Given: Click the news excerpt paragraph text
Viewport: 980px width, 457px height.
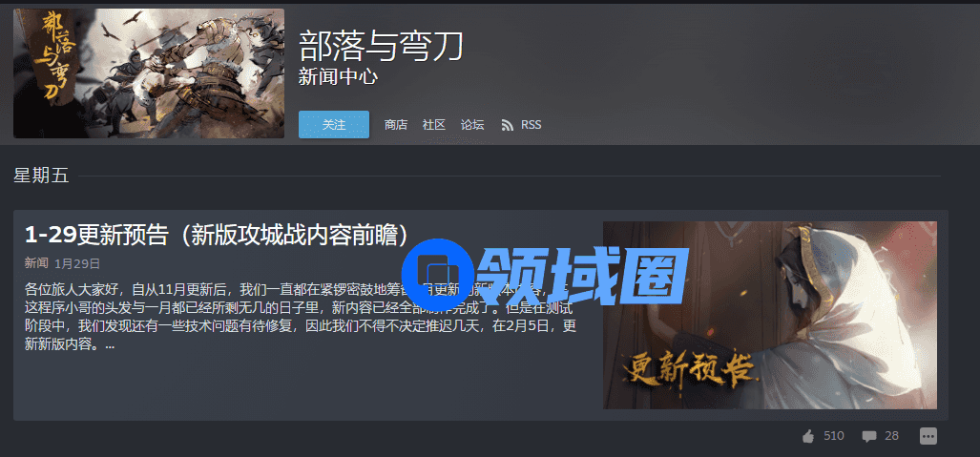Looking at the screenshot, I should pyautogui.click(x=300, y=317).
